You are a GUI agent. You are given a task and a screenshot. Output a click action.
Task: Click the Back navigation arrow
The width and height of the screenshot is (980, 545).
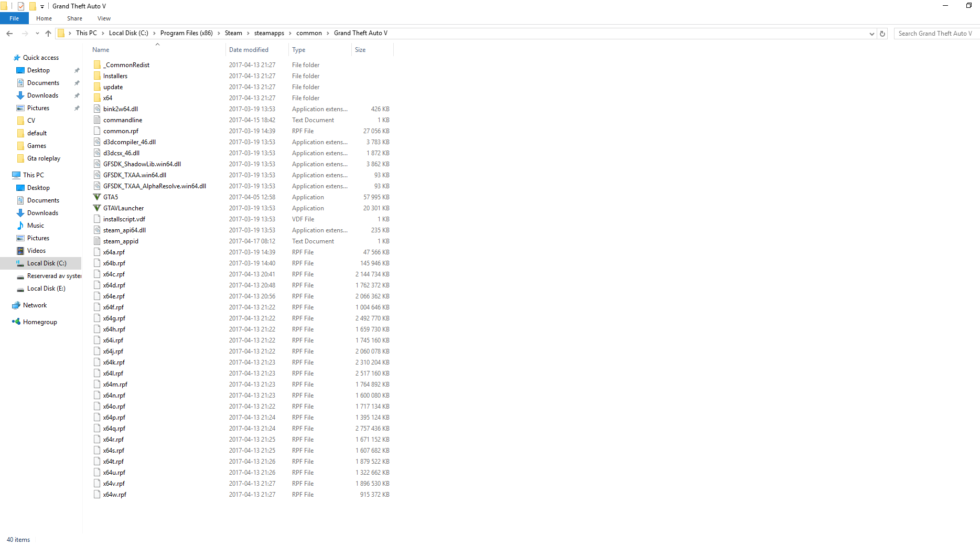[x=9, y=33]
